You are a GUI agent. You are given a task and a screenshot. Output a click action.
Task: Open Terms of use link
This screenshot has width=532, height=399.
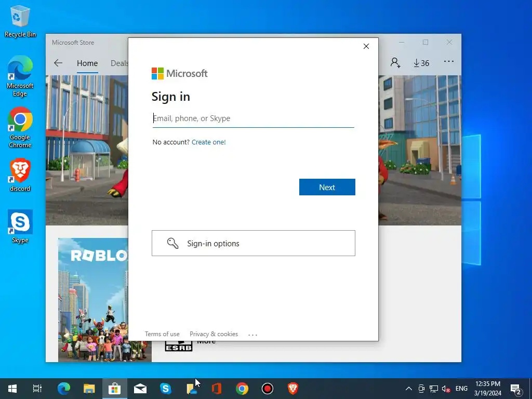pyautogui.click(x=162, y=334)
